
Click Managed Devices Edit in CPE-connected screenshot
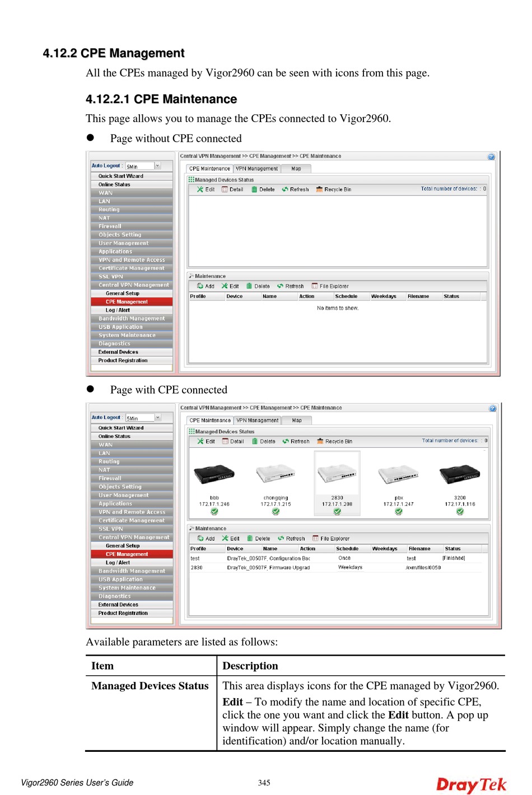pos(206,441)
